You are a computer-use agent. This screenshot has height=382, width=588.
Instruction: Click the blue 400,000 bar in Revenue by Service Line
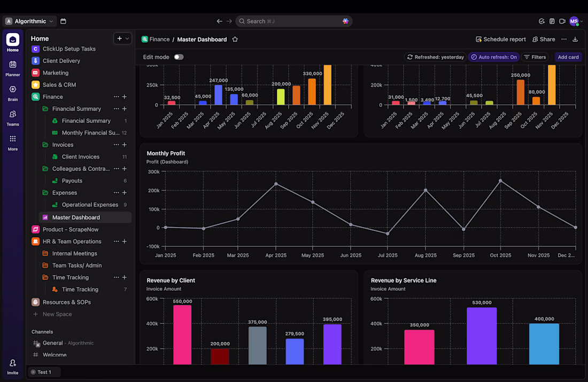(x=544, y=344)
